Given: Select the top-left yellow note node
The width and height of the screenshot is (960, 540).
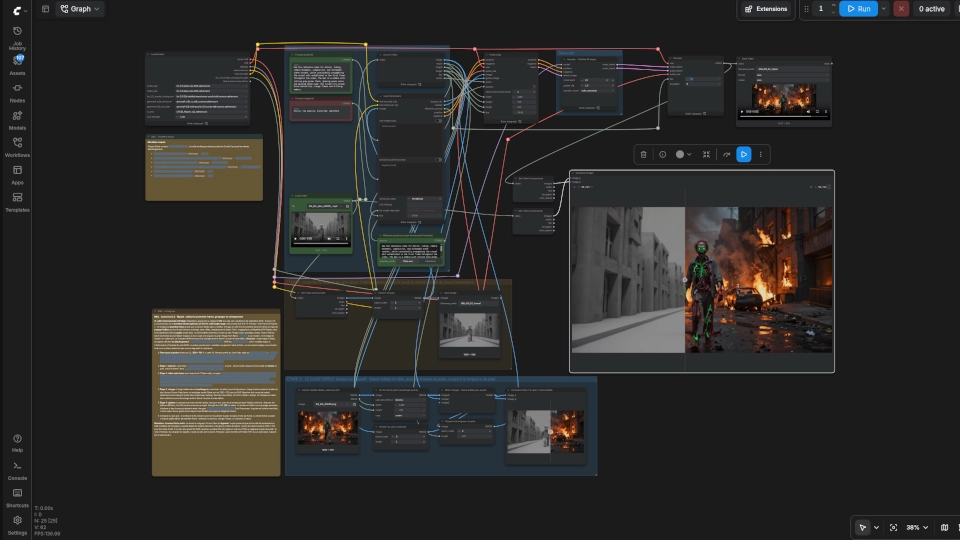Looking at the screenshot, I should 204,168.
